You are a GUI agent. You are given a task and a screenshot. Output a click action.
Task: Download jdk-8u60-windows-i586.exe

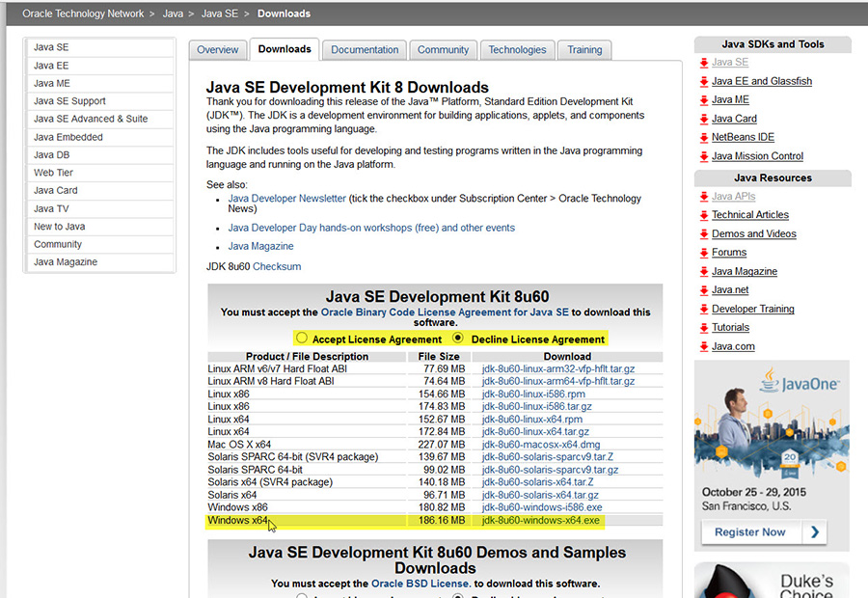(542, 507)
